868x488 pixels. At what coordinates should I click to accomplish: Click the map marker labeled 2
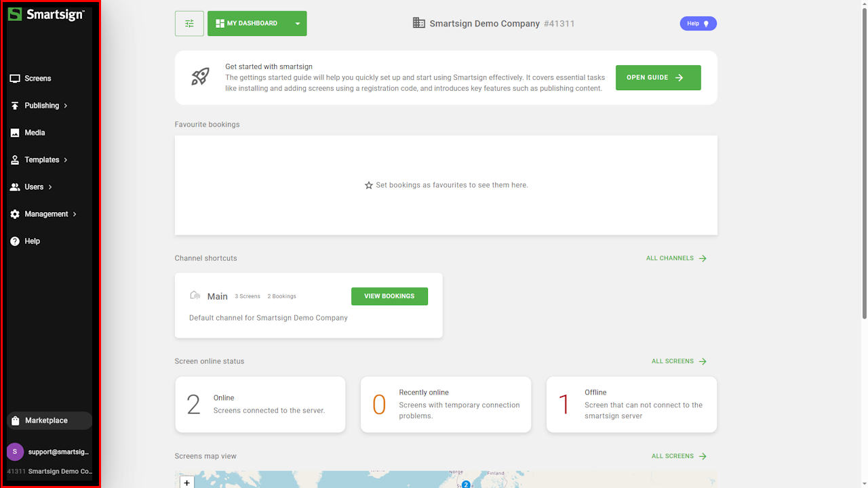466,484
